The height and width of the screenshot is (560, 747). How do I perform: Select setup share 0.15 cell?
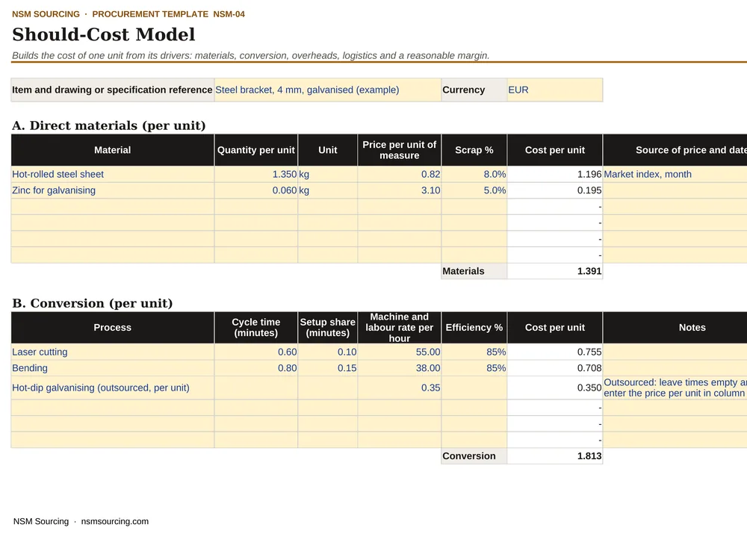(x=328, y=368)
